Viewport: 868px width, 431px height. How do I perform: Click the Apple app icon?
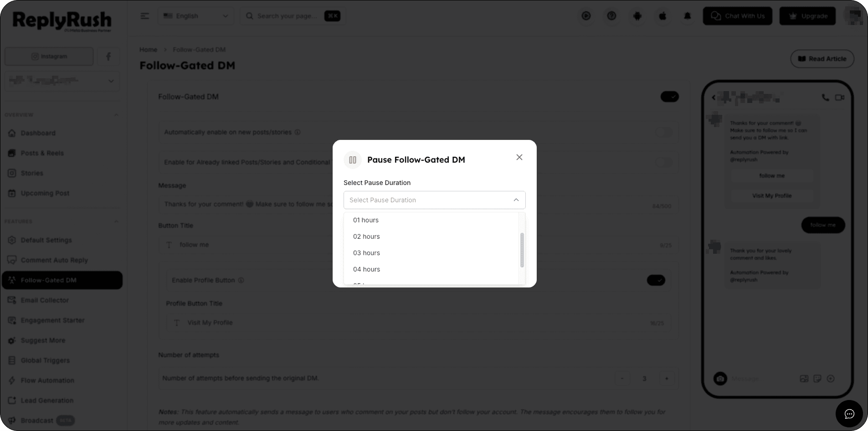pyautogui.click(x=663, y=16)
